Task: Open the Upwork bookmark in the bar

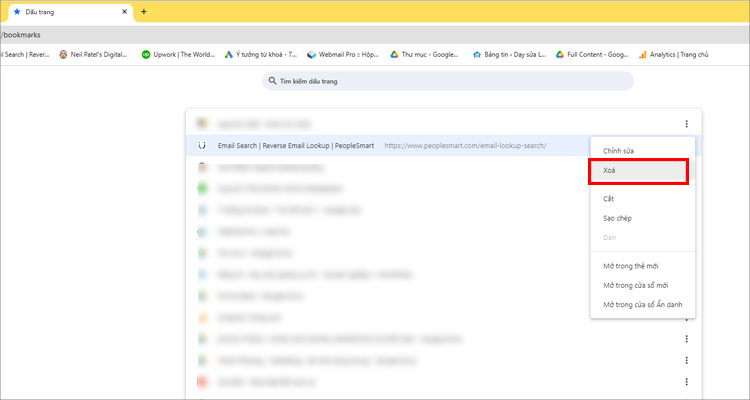Action: click(x=178, y=55)
